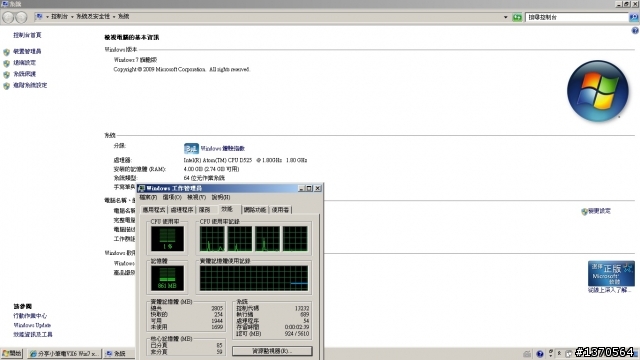Image resolution: width=640 pixels, height=360 pixels.
Task: Open the 遠端設定 link
Action: coord(24,62)
